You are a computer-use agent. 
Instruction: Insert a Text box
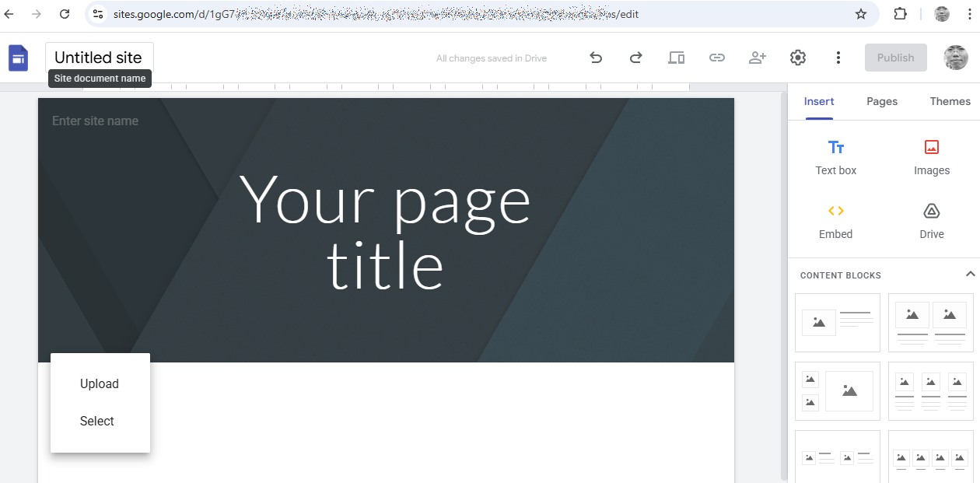pyautogui.click(x=835, y=157)
